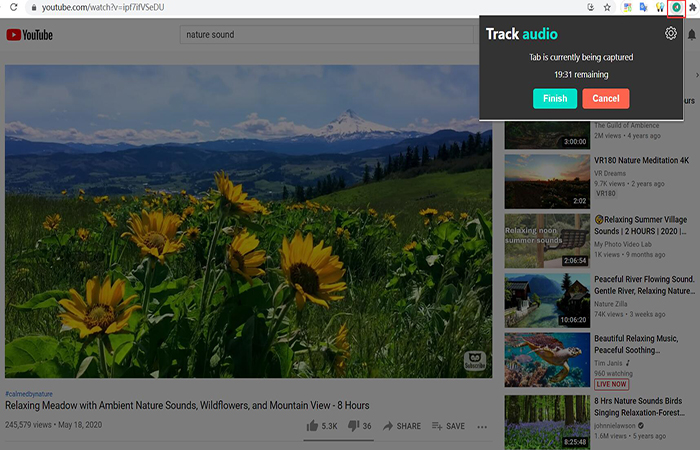Open the VR180 Nature Meditation 4K thumbnail
Screen dimensions: 700x450
coord(546,179)
